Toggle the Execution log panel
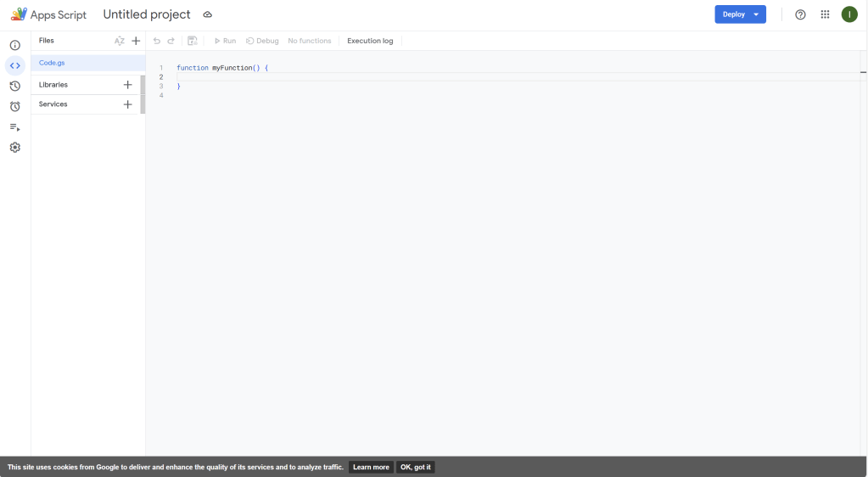This screenshot has width=868, height=477. tap(370, 41)
